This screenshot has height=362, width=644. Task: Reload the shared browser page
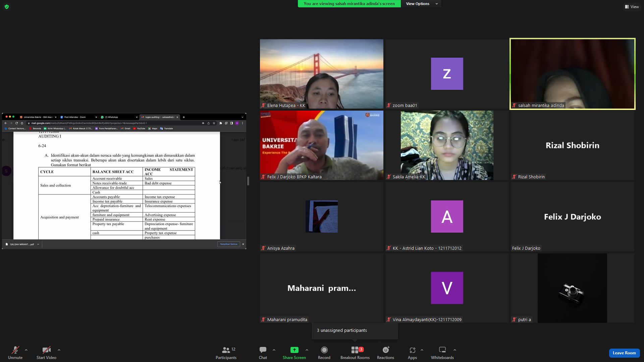16,123
